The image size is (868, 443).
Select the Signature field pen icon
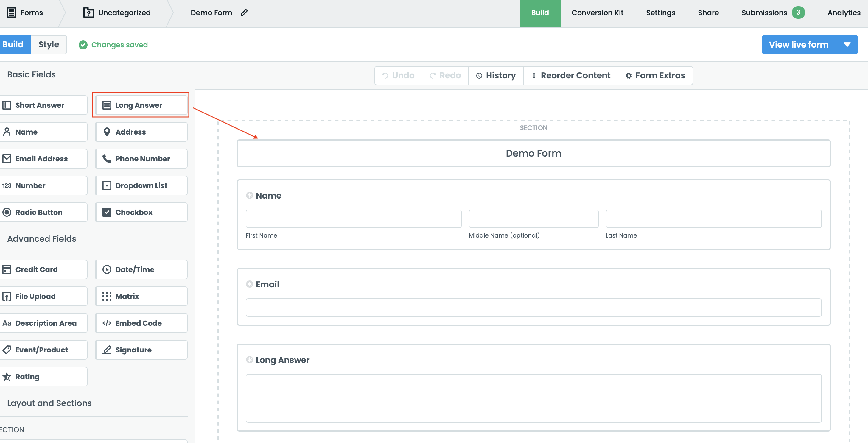(107, 350)
